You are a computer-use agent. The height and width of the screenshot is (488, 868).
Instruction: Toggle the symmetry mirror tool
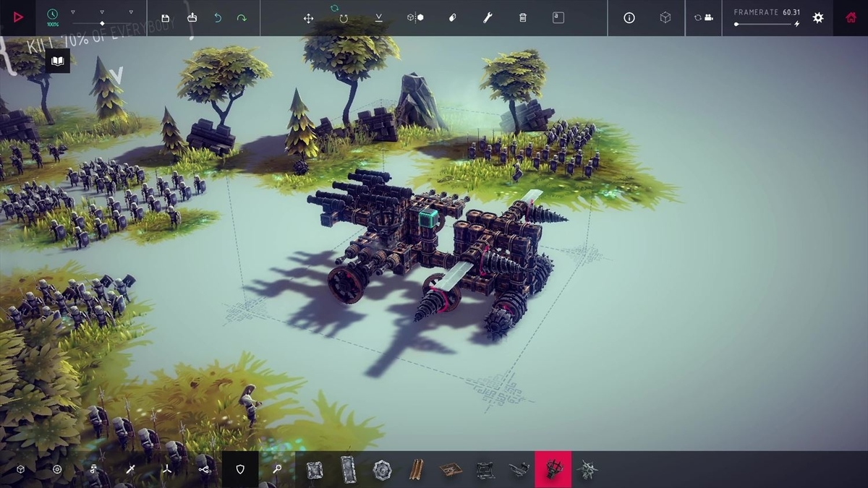(415, 18)
